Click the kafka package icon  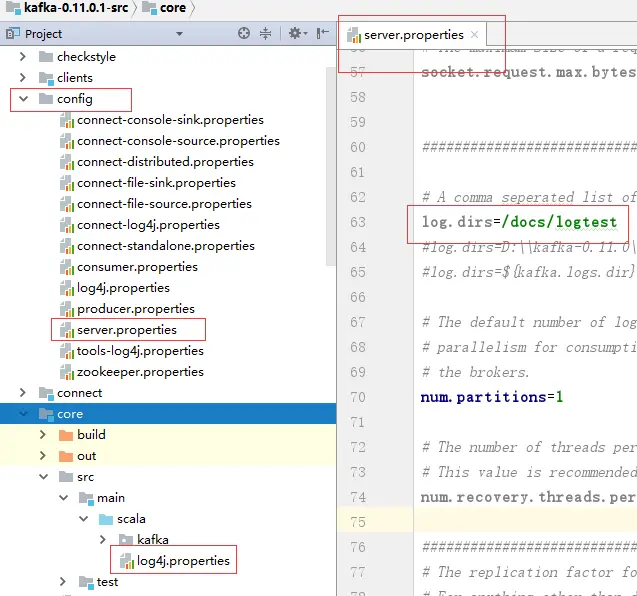(x=126, y=540)
